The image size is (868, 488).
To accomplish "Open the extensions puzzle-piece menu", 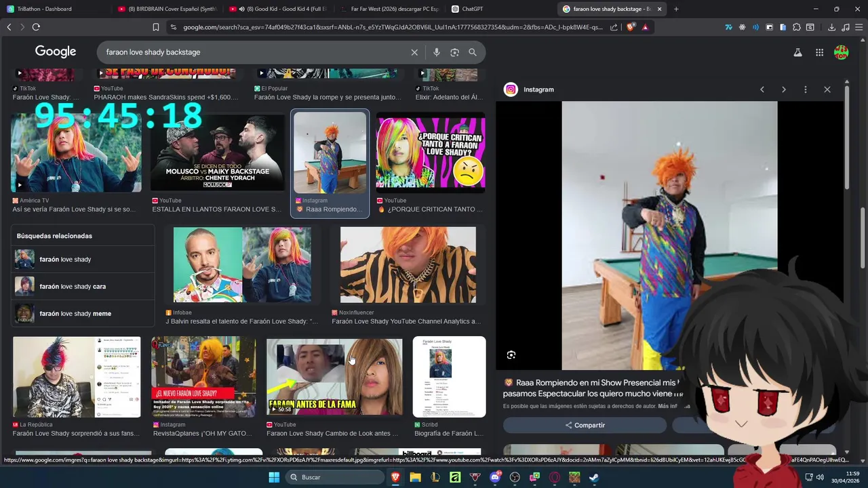I will click(x=797, y=27).
